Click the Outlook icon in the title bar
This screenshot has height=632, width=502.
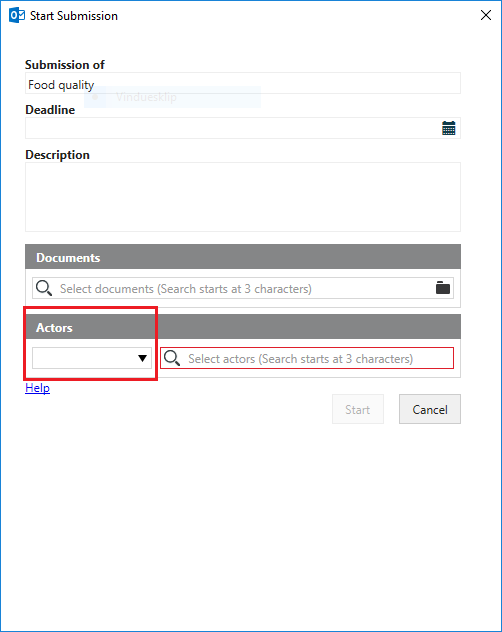(17, 15)
